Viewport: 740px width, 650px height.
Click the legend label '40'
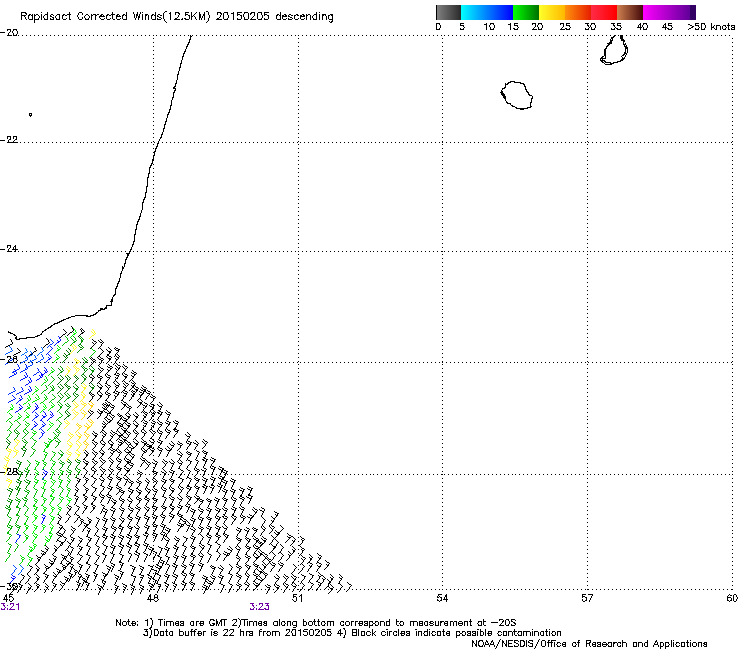coord(642,27)
